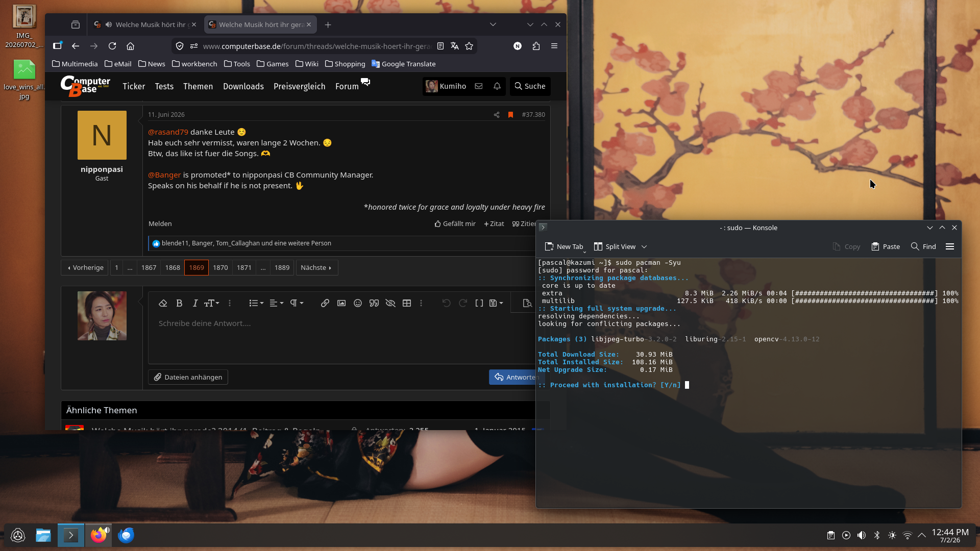Click the Suche search button
Image resolution: width=980 pixels, height=551 pixels.
point(530,86)
